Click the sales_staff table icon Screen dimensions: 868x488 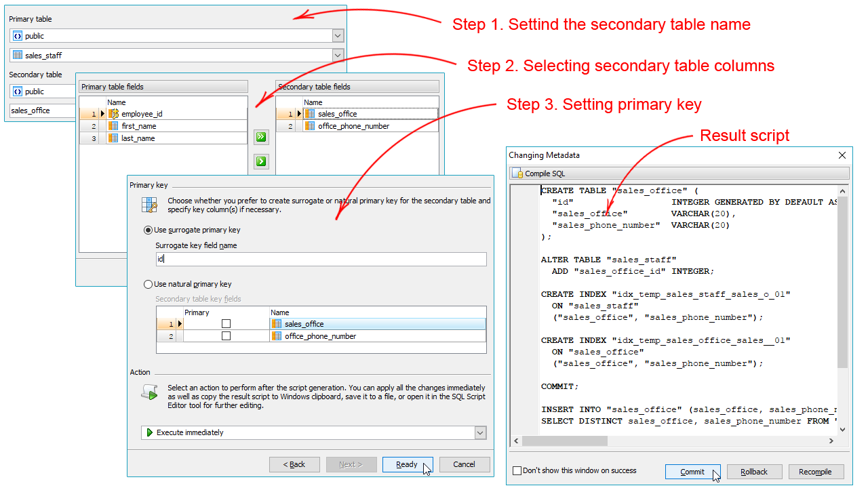tap(18, 55)
